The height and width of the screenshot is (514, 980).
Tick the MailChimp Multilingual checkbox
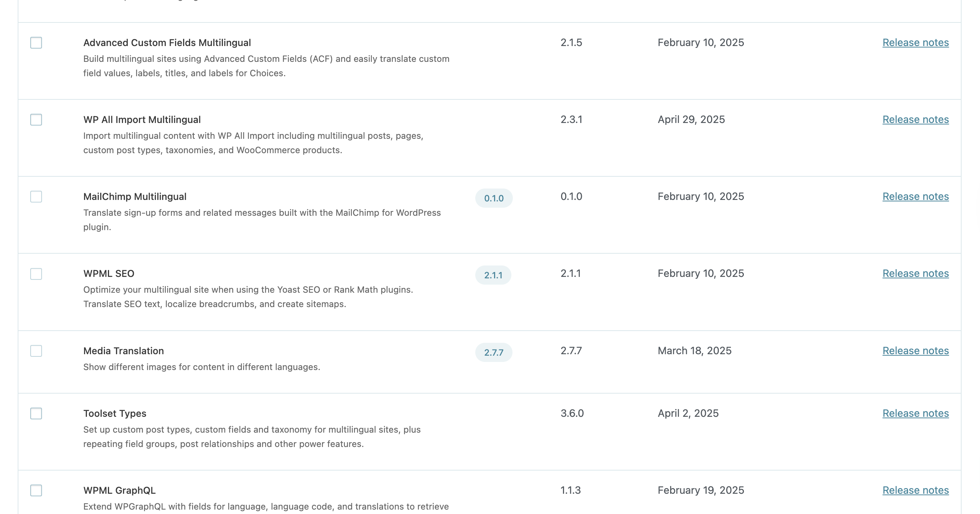coord(36,197)
